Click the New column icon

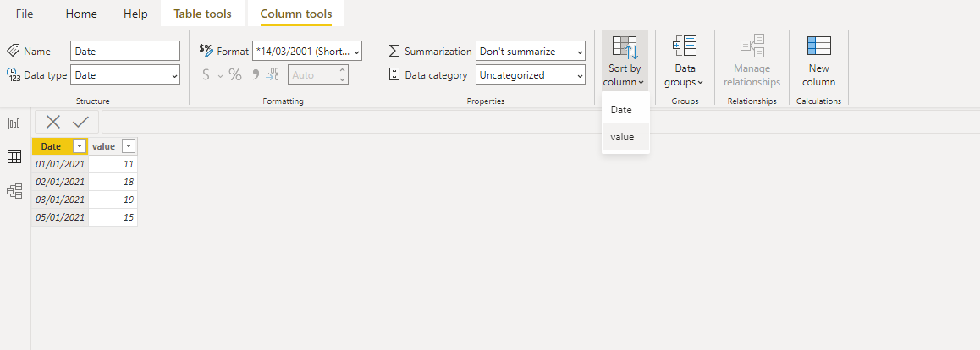[x=818, y=46]
